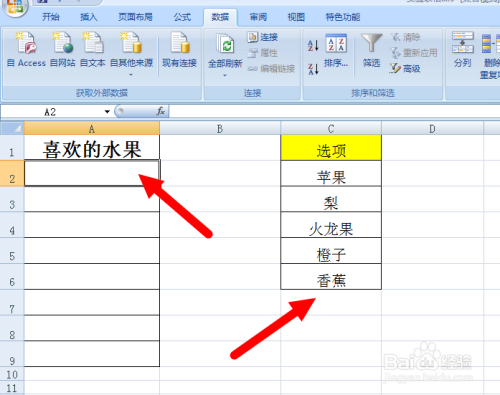Sort ascending A to Z icon
500x395 pixels.
coord(313,45)
